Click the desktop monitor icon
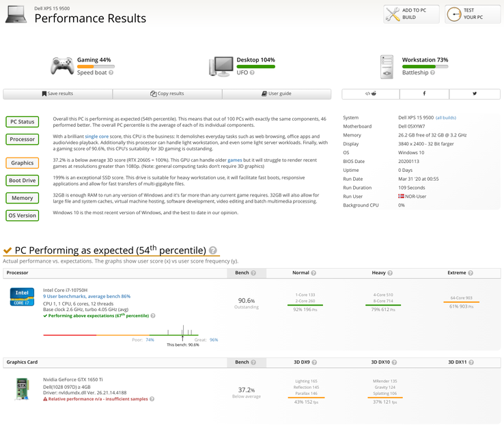The width and height of the screenshot is (504, 425). click(221, 66)
